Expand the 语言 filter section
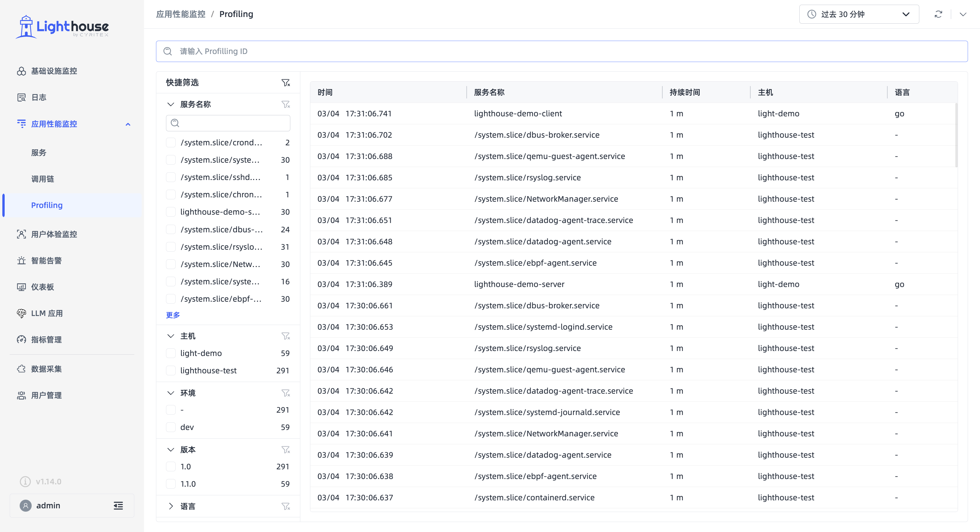 pyautogui.click(x=170, y=506)
